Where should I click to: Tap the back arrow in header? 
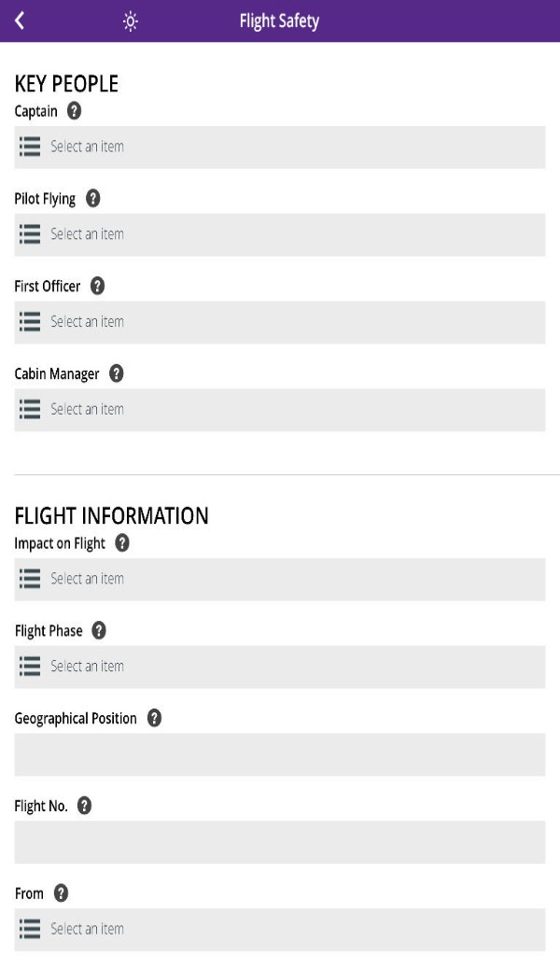(20, 21)
